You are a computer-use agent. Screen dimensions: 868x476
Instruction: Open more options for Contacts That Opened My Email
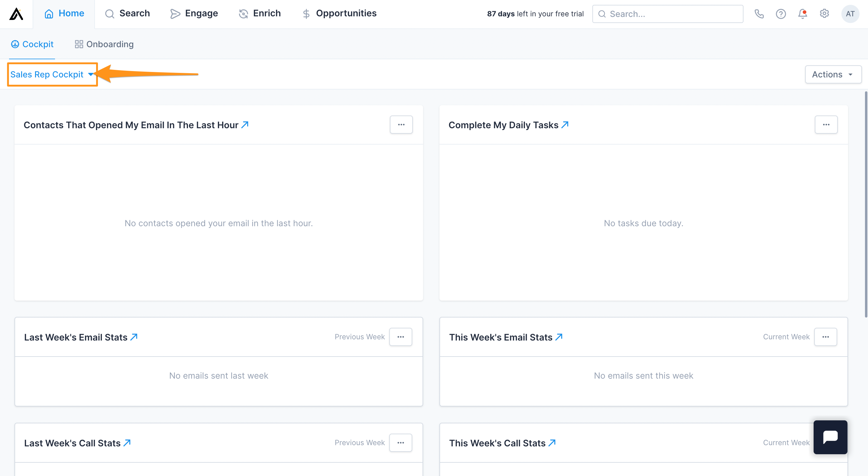401,125
